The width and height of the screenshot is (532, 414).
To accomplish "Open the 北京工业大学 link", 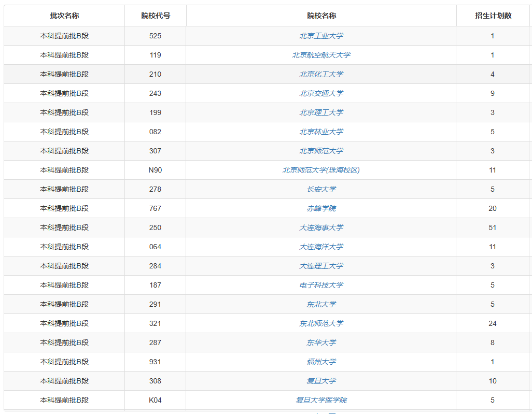I will click(321, 36).
